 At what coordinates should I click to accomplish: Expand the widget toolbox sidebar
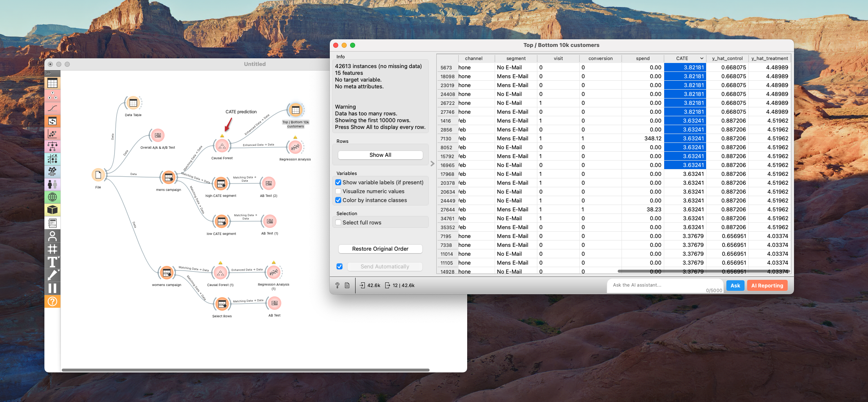[x=48, y=73]
